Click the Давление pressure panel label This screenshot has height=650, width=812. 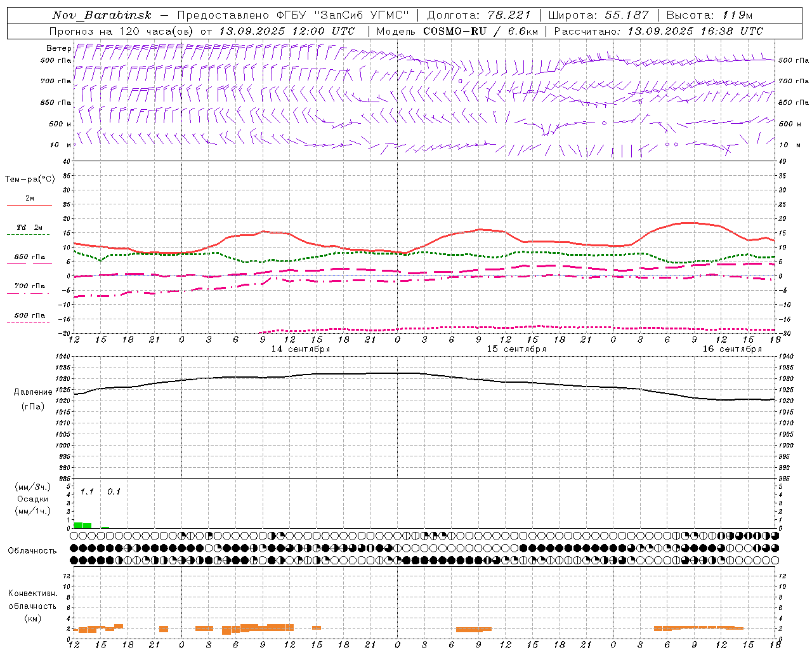click(33, 392)
